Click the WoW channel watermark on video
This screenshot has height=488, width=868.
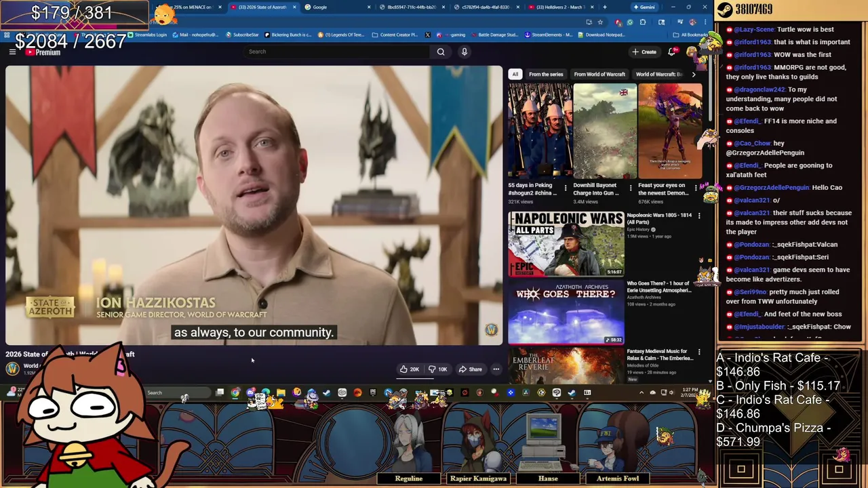[491, 330]
